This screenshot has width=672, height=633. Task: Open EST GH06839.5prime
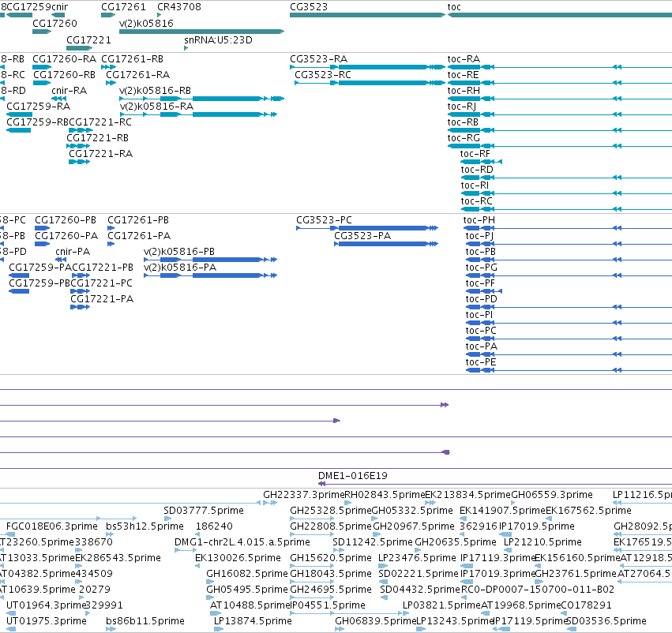tap(340, 629)
